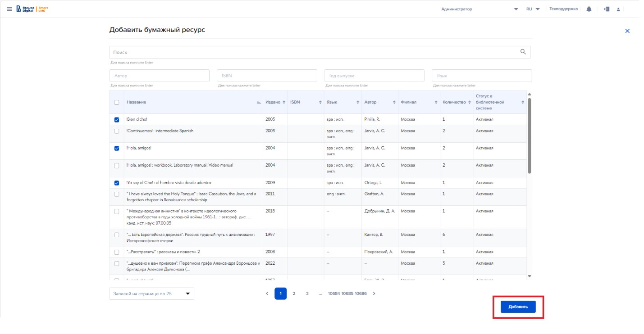Expand the Администратор role dropdown
This screenshot has height=334, width=644.
coord(516,9)
